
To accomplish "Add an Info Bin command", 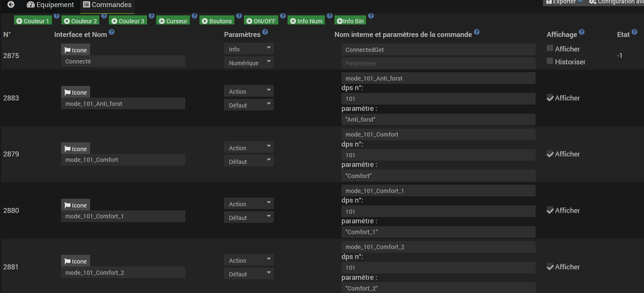I will click(x=350, y=21).
